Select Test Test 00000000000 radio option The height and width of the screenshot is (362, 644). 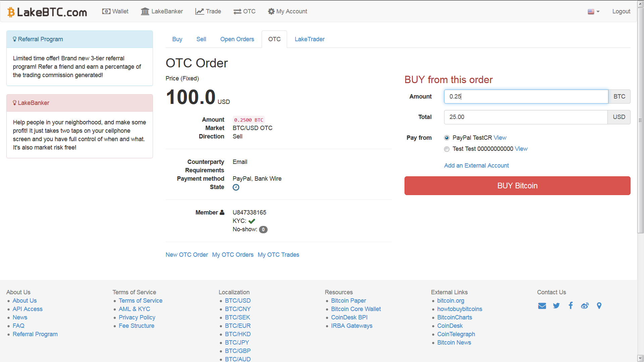[x=447, y=149]
